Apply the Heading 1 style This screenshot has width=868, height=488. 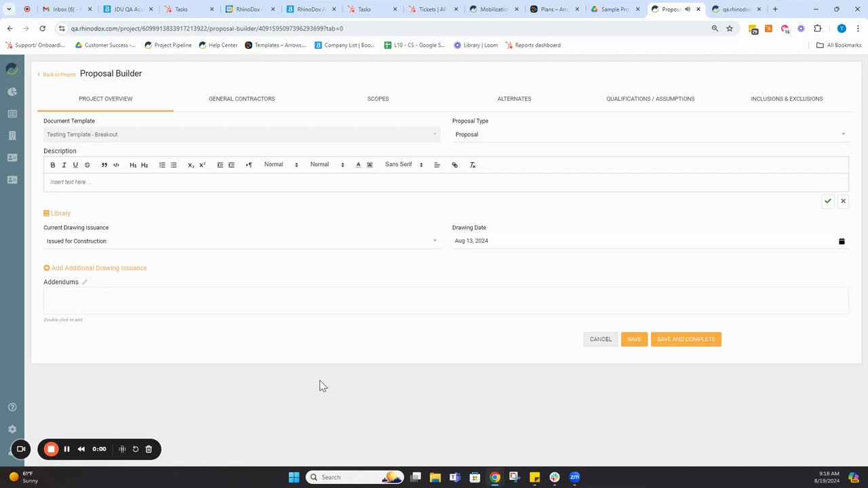[133, 165]
